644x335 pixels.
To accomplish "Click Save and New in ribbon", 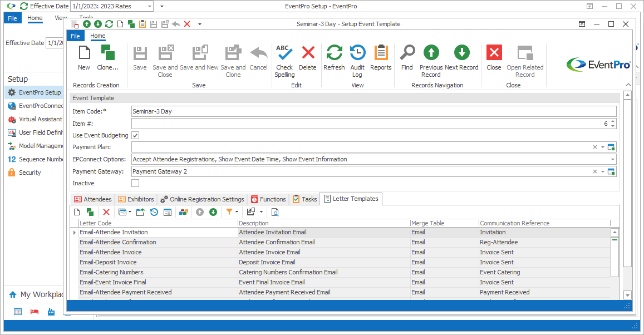I will point(199,58).
